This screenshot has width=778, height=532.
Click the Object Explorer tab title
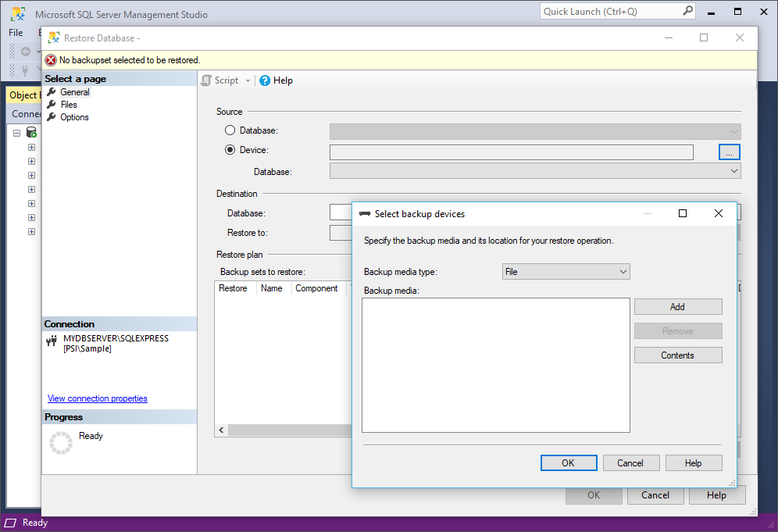pyautogui.click(x=23, y=95)
